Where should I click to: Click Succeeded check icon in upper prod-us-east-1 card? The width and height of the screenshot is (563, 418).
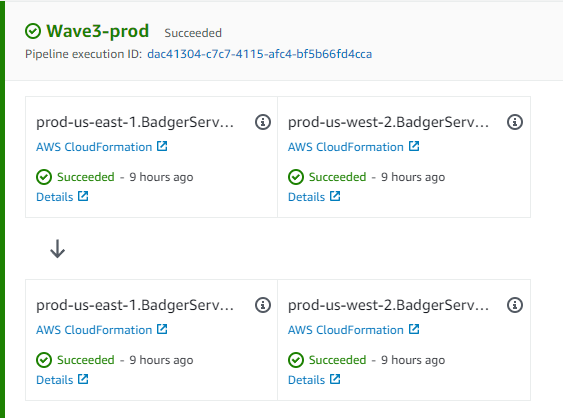[x=44, y=177]
